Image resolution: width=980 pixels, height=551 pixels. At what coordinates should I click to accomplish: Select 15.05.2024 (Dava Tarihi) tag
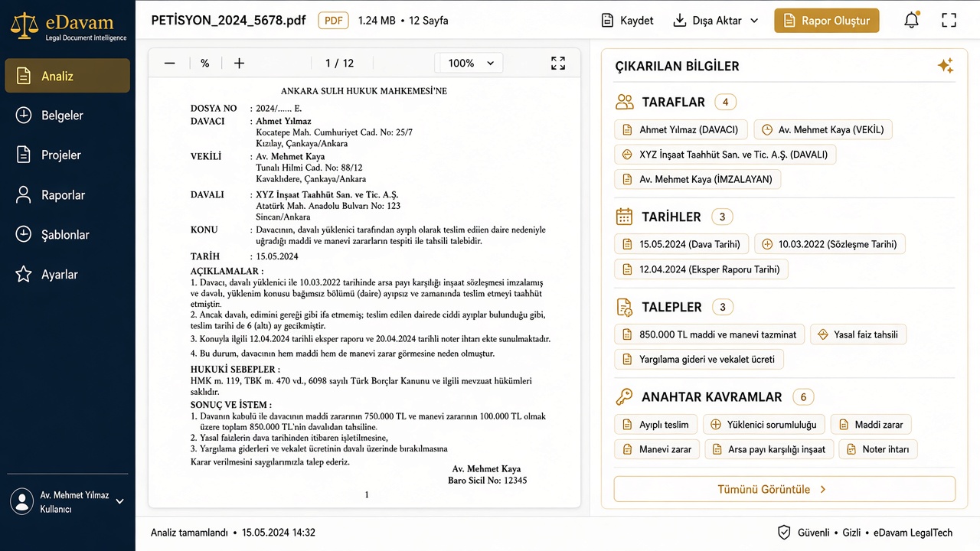(x=681, y=245)
